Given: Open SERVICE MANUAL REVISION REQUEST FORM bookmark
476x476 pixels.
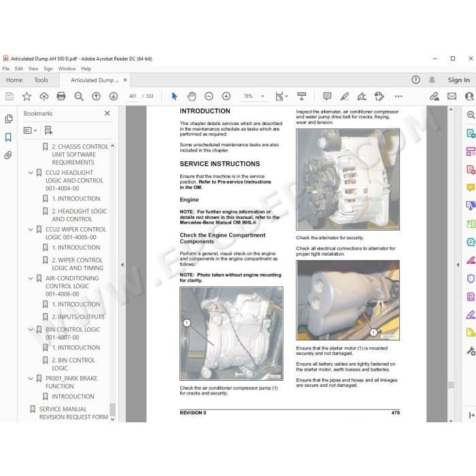Looking at the screenshot, I should click(x=73, y=413).
